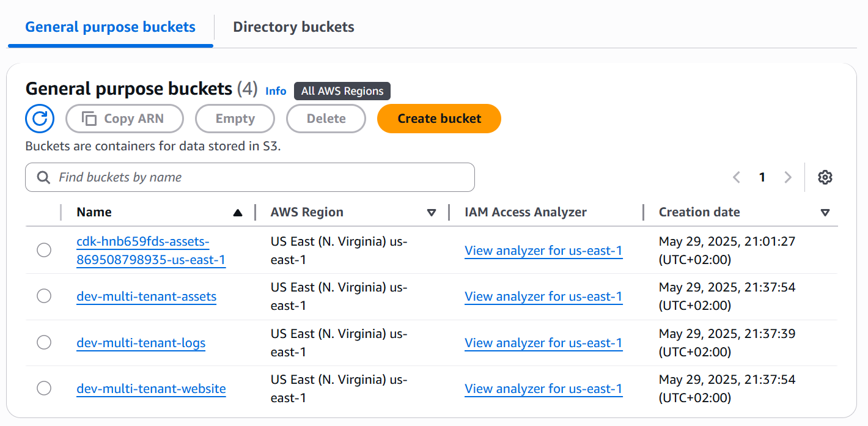Open the dev-multi-tenant-assets bucket
Viewport: 868px width, 426px height.
tap(147, 296)
